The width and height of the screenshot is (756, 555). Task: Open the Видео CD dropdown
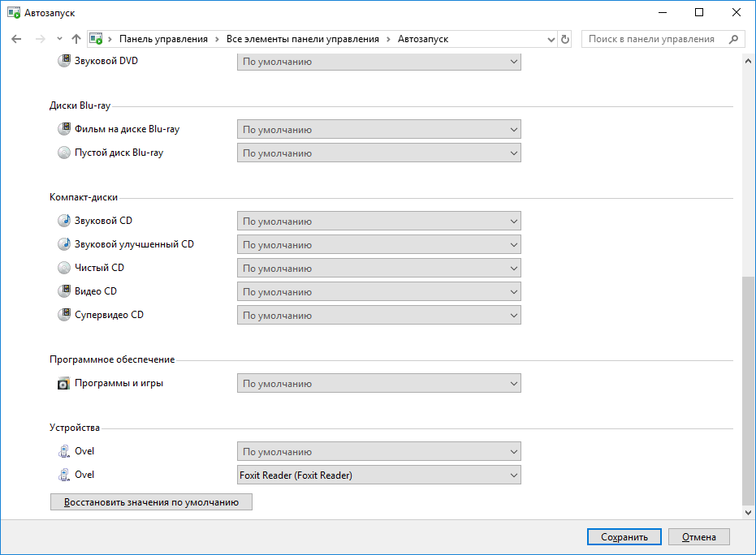[379, 292]
